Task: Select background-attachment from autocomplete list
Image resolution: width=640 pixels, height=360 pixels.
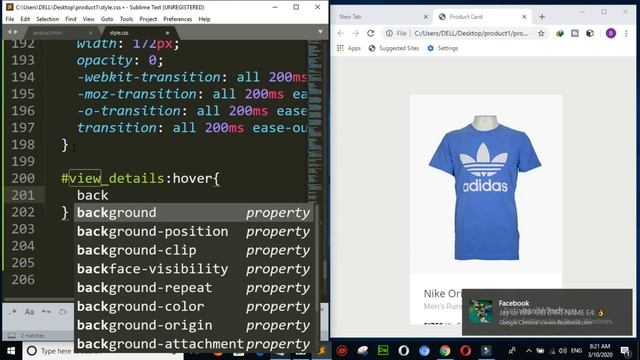Action: pyautogui.click(x=193, y=344)
